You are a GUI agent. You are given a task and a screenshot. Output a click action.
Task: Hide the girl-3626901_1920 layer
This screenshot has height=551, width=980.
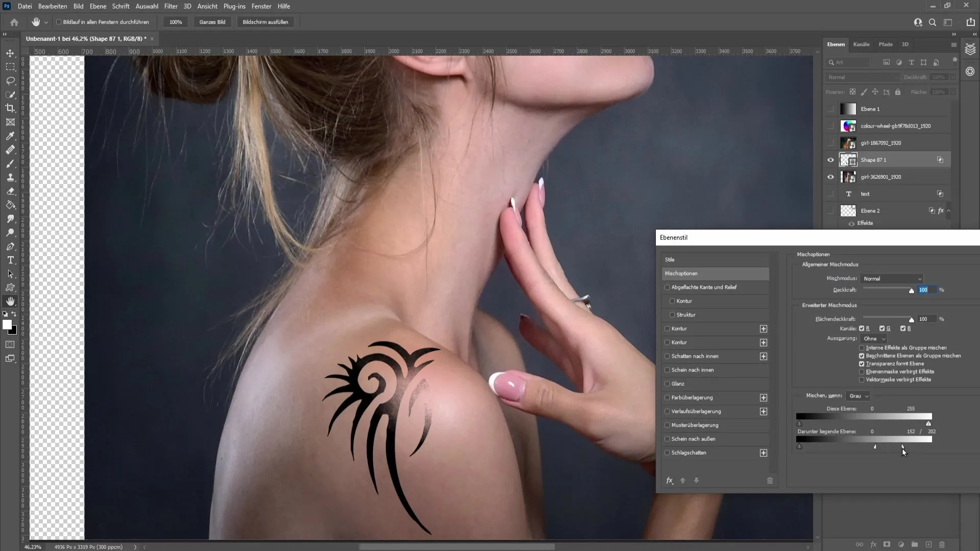tap(830, 177)
